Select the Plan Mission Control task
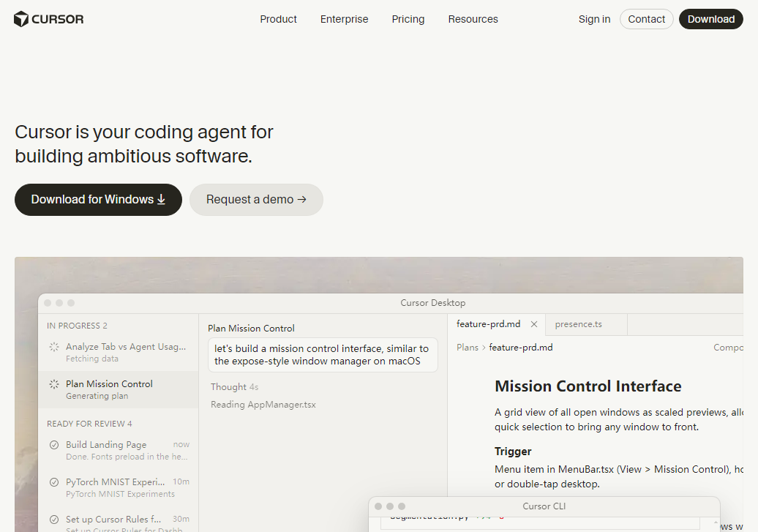The image size is (758, 532). click(x=119, y=389)
